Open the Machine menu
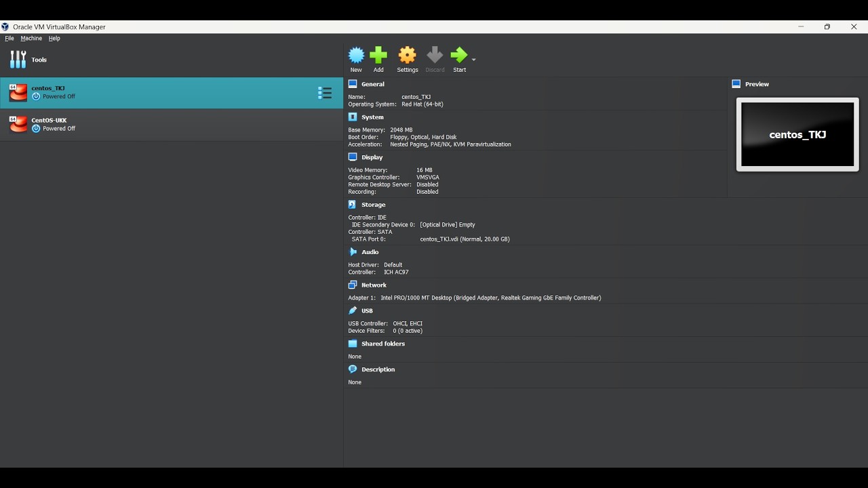Image resolution: width=868 pixels, height=488 pixels. pyautogui.click(x=31, y=39)
